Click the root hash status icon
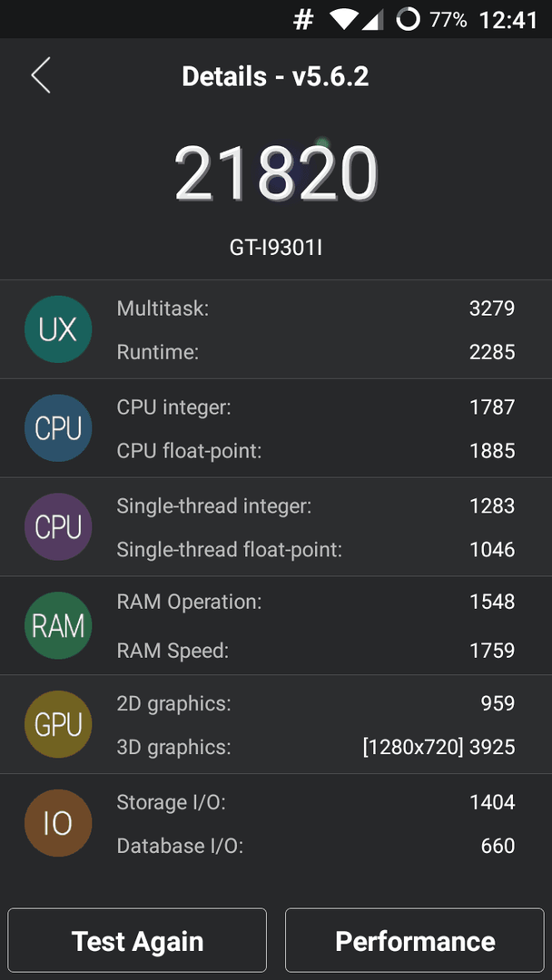 (303, 20)
